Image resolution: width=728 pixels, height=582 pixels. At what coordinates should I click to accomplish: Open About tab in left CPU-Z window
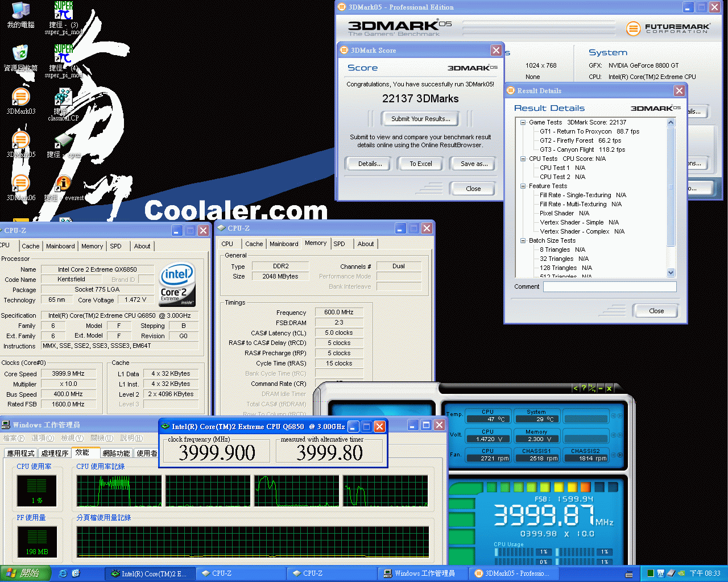[x=142, y=246]
